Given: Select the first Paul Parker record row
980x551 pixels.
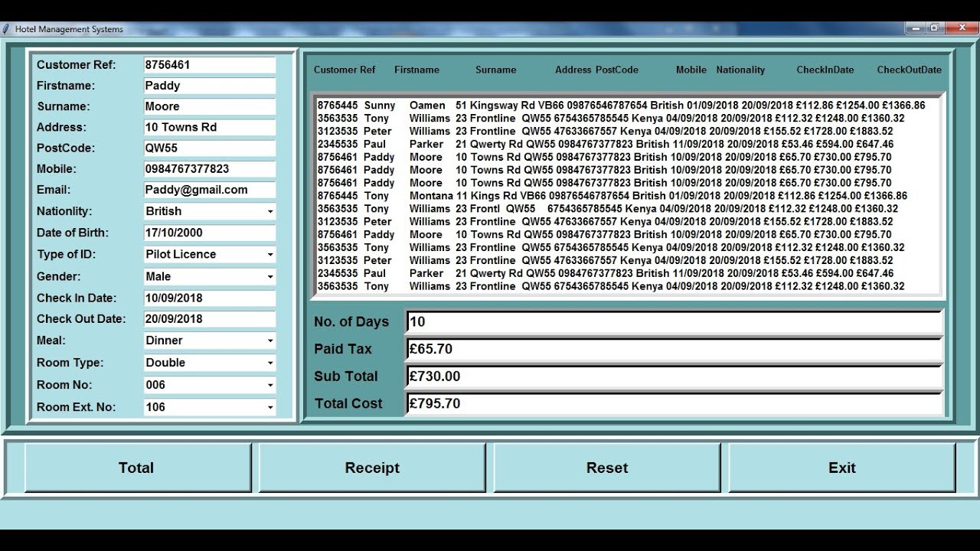Looking at the screenshot, I should tap(605, 144).
